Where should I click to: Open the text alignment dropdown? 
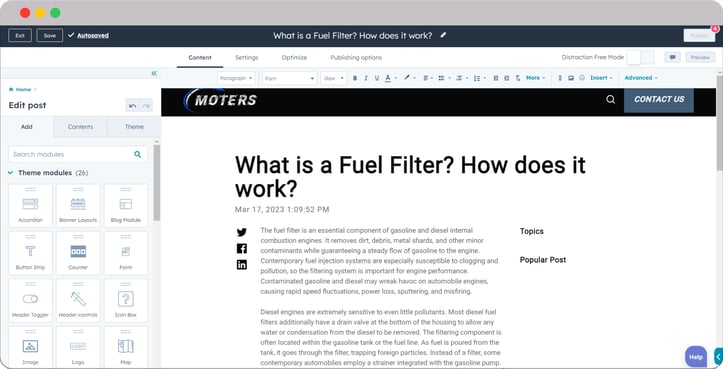click(x=428, y=78)
